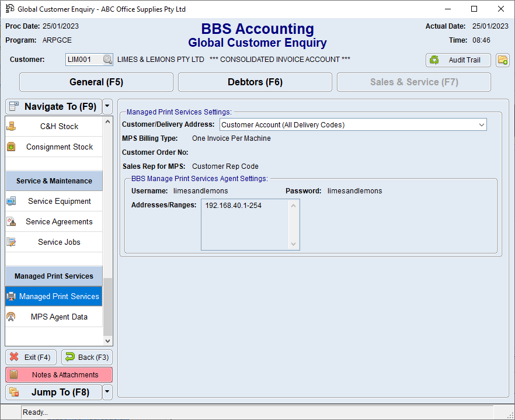Screen dimensions: 515x420
Task: Click the Audit Trail button
Action: pyautogui.click(x=458, y=60)
